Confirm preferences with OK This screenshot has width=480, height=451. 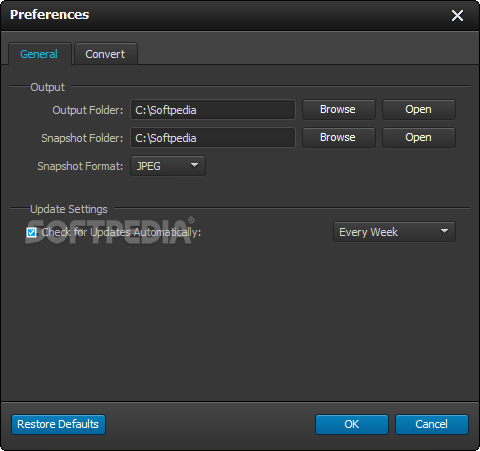pyautogui.click(x=352, y=424)
